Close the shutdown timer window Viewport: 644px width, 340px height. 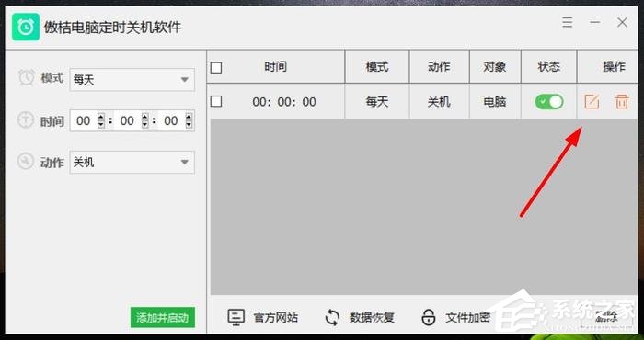[622, 22]
